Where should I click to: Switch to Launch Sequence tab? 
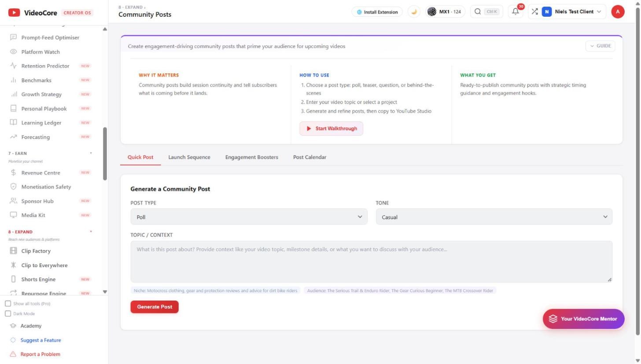[189, 157]
